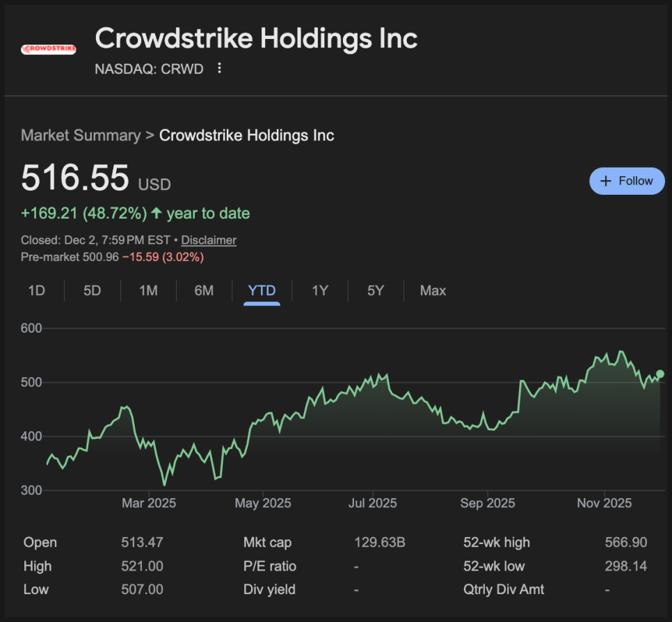
Task: Open the three-dot more options menu
Action: (220, 68)
